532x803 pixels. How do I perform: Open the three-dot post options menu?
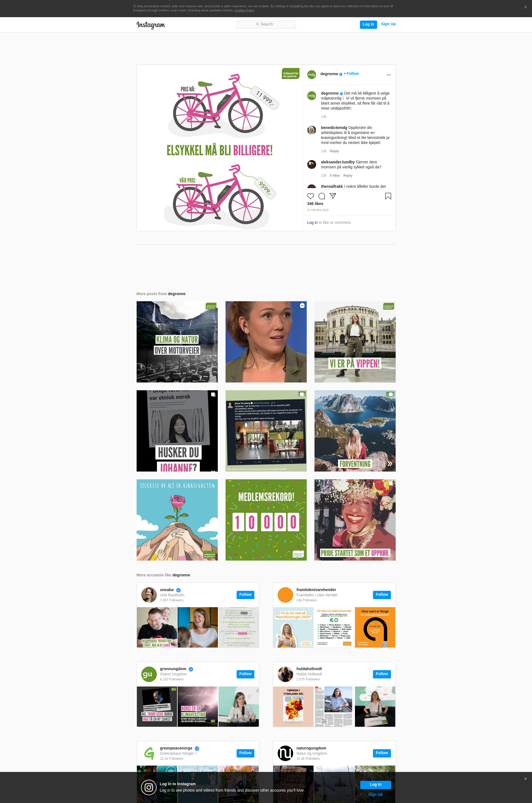tap(388, 75)
